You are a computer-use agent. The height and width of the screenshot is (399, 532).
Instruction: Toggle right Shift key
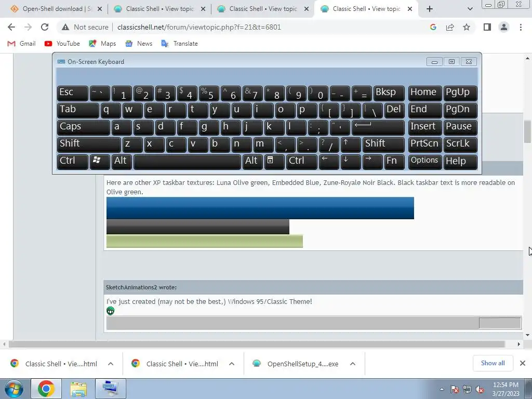tap(383, 144)
